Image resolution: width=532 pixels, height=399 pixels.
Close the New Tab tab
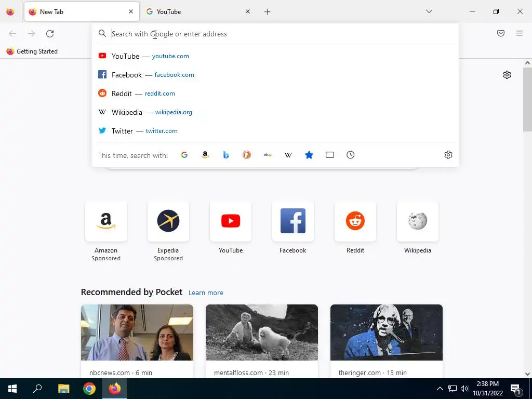131,11
